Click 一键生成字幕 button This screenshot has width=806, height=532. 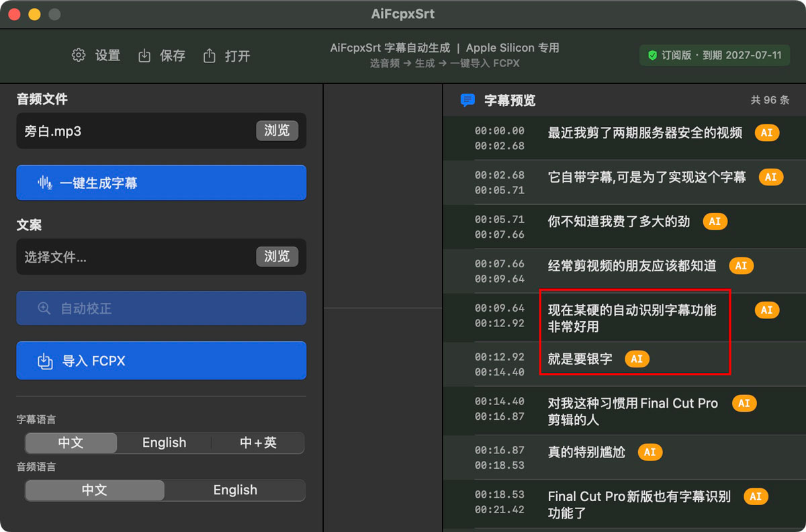161,183
